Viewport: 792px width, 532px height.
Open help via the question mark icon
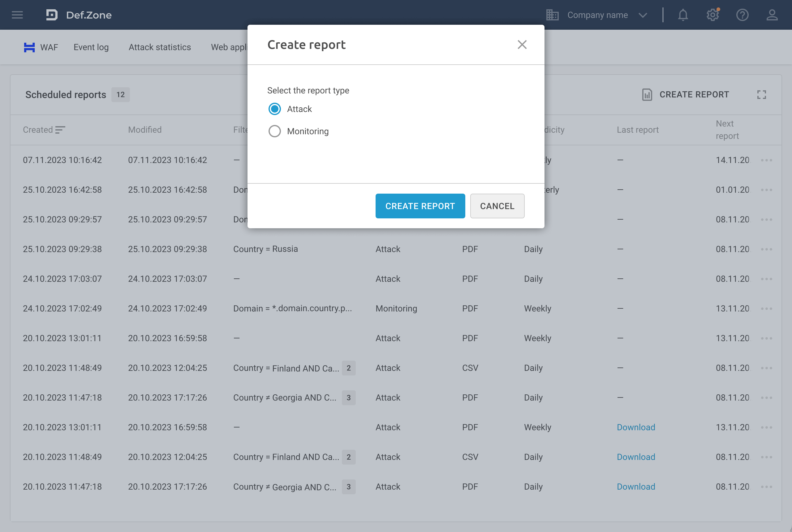point(742,15)
